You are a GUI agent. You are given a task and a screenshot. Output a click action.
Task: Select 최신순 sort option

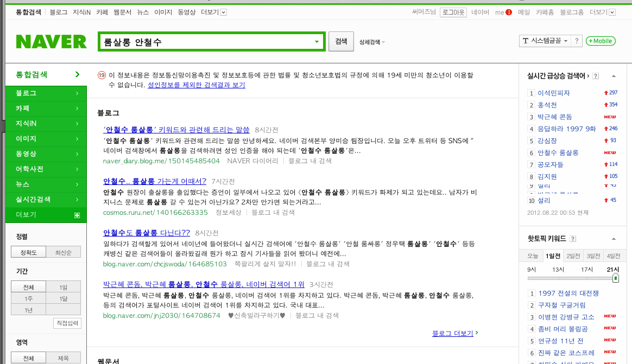pos(64,252)
